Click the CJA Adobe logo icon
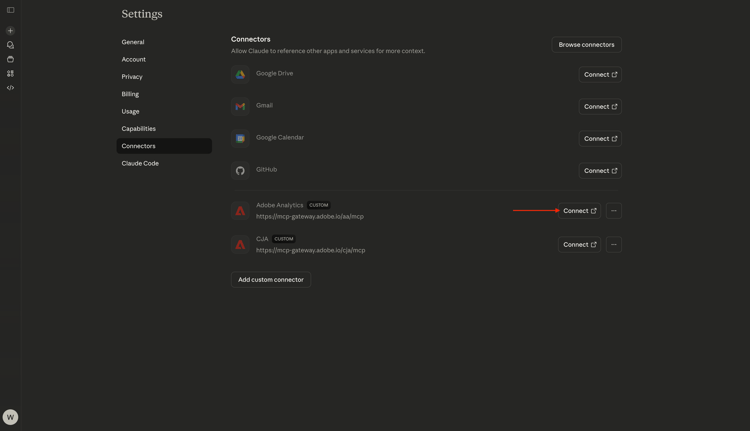Screen dimensions: 750x431 pos(240,245)
